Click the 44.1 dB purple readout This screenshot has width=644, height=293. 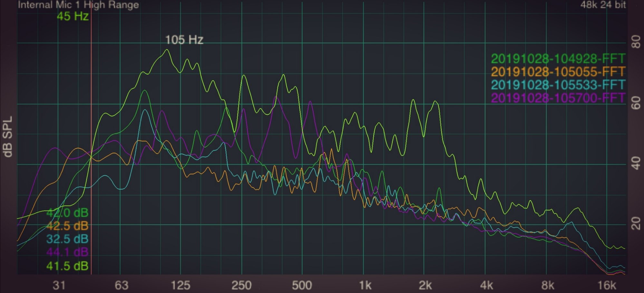coord(67,252)
